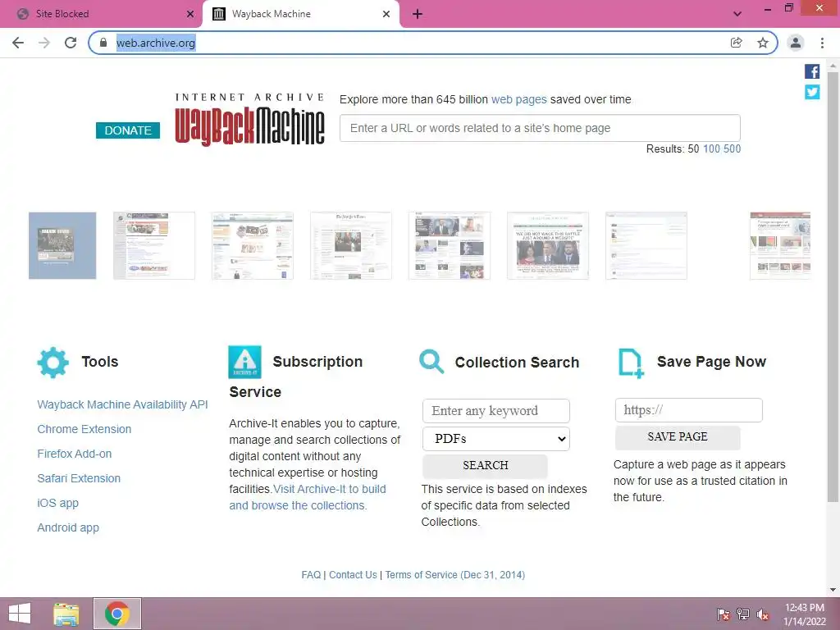Image resolution: width=840 pixels, height=630 pixels.
Task: Click the Chrome taskbar icon
Action: 117,614
